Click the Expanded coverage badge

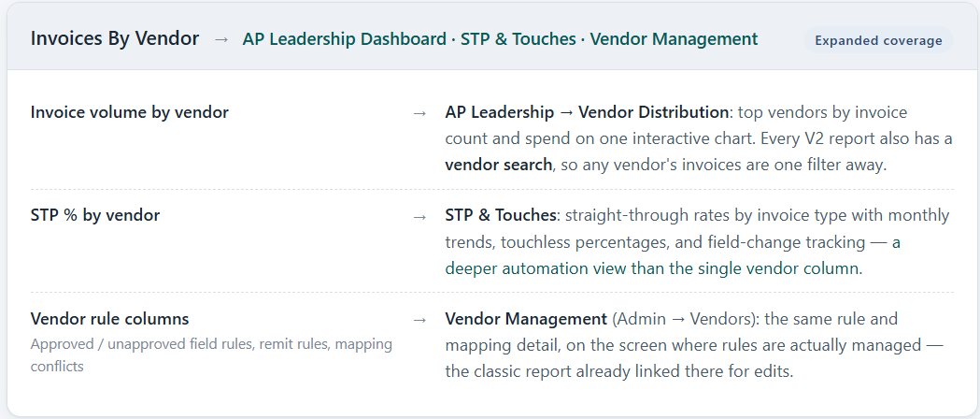(878, 40)
